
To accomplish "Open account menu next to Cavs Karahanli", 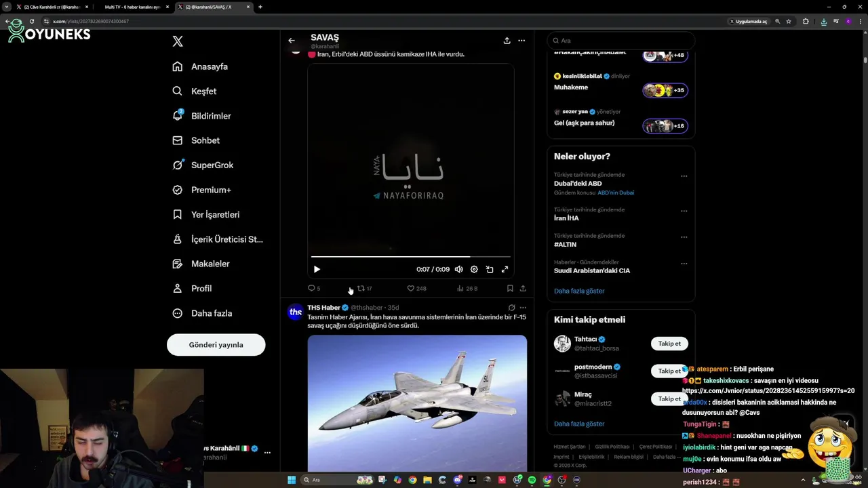I will pos(267,452).
